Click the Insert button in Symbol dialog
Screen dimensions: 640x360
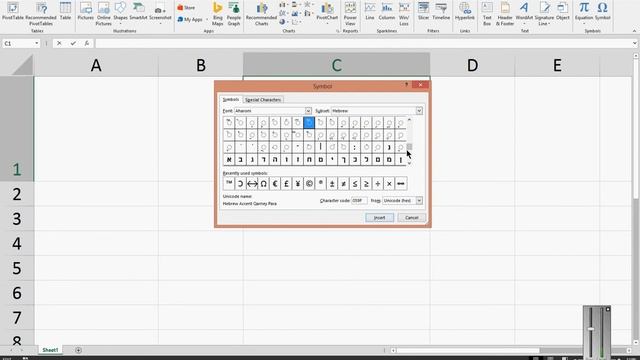[380, 218]
